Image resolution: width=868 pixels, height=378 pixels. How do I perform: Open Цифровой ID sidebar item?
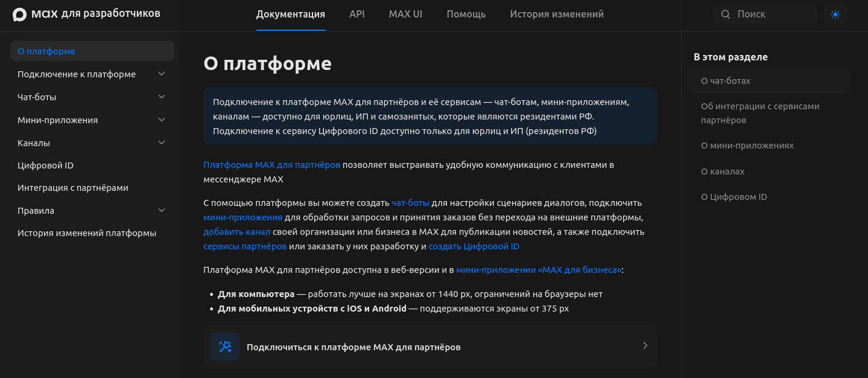point(46,165)
